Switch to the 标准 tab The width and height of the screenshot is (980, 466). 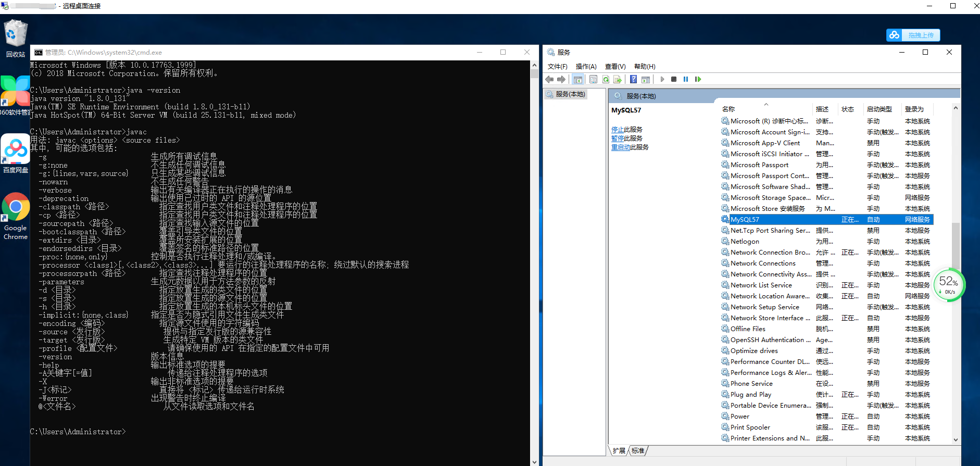pos(638,450)
